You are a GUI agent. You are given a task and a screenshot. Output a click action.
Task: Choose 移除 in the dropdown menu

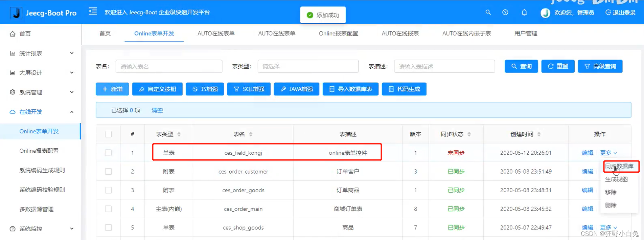(x=611, y=192)
